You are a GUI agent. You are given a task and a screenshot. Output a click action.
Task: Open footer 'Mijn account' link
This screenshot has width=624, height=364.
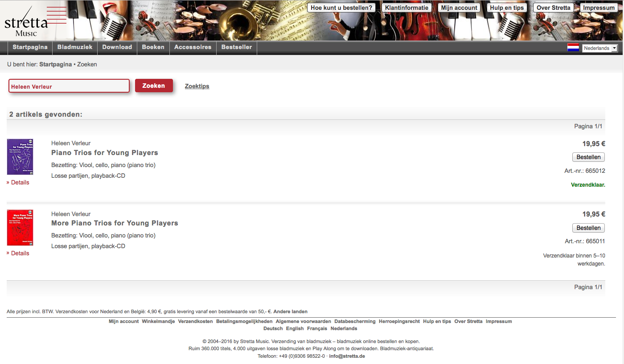pos(123,321)
